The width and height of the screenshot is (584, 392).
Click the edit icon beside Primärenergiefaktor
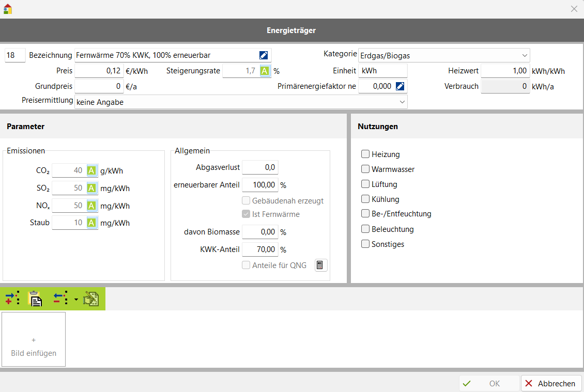[400, 86]
